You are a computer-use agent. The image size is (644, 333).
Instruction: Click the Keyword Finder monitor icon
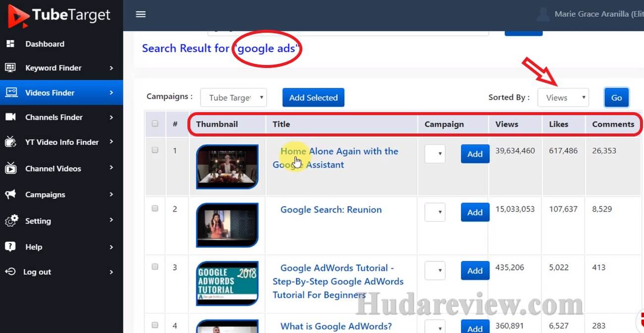10,68
